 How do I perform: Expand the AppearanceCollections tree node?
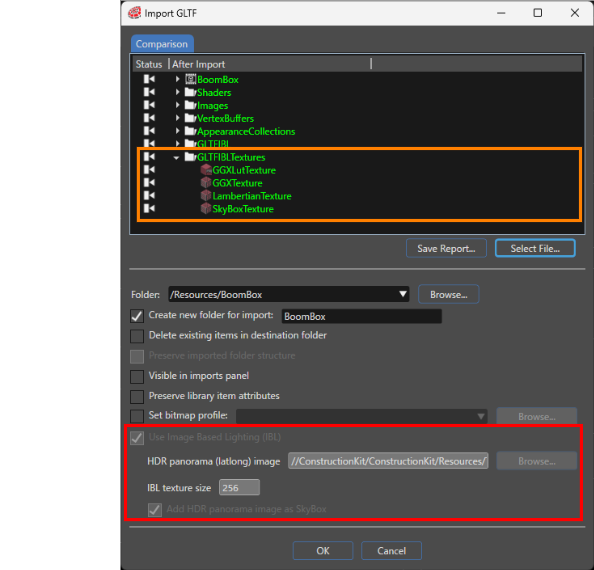click(x=177, y=131)
